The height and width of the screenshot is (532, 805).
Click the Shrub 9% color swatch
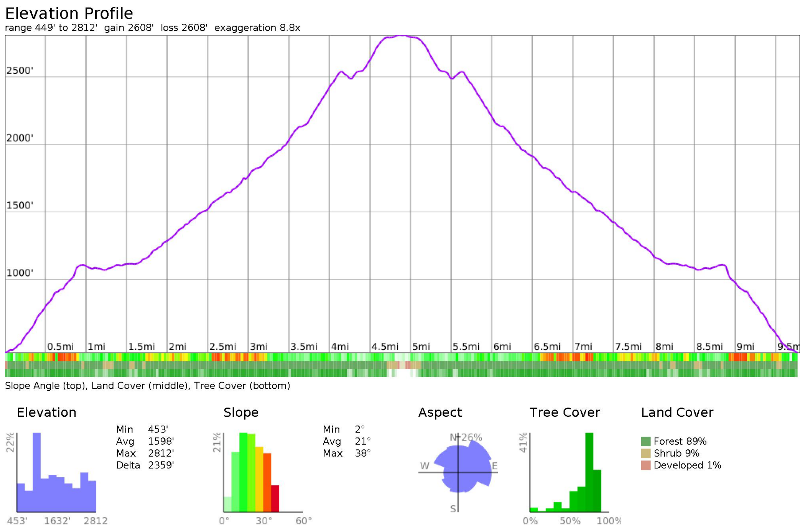point(646,453)
